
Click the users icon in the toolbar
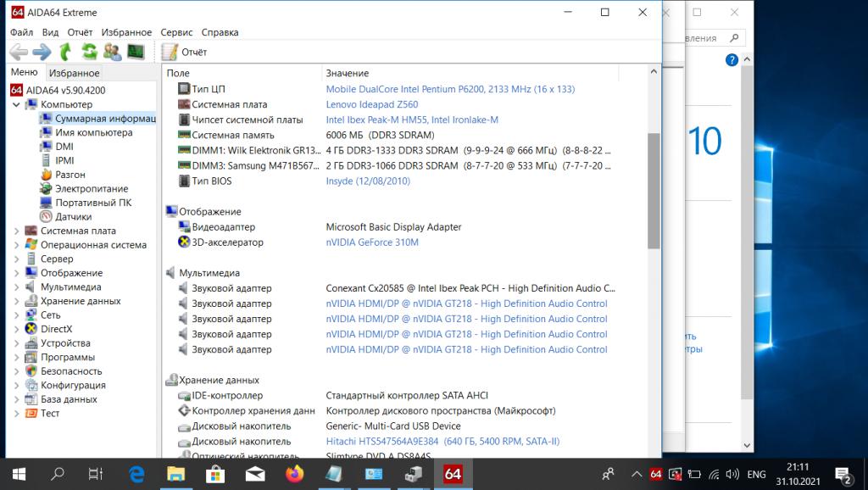pos(113,52)
